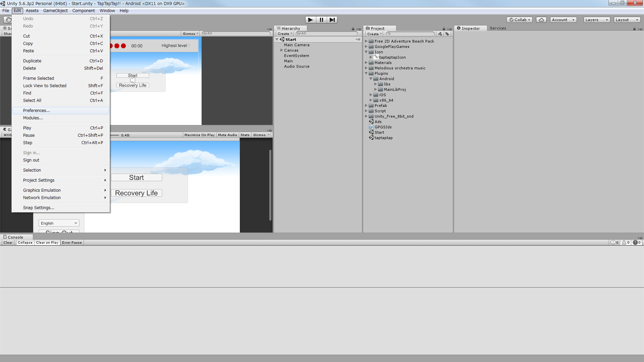
Task: Click the Clear console button
Action: [x=8, y=243]
